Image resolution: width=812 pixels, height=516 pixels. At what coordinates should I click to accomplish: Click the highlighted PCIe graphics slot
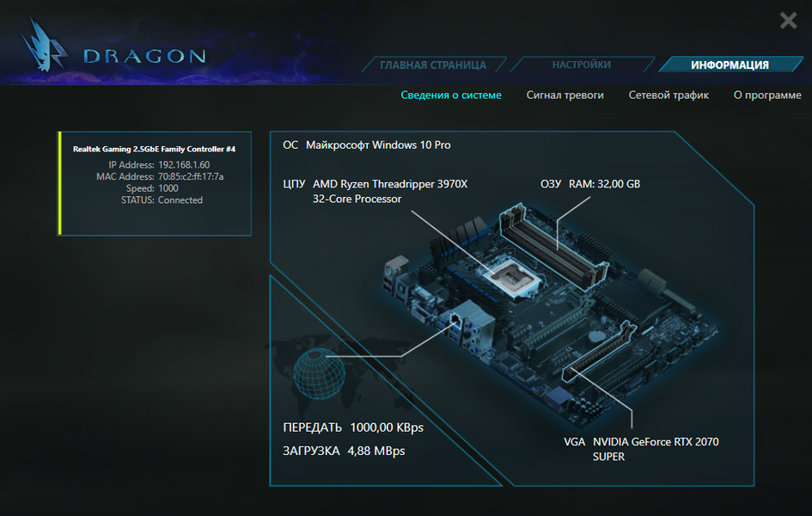tap(600, 351)
